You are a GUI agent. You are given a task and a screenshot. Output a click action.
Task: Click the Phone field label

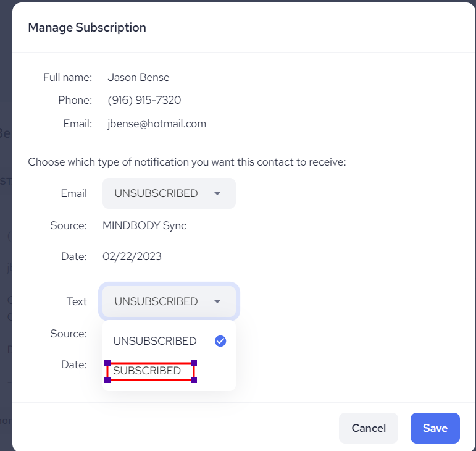pos(75,100)
